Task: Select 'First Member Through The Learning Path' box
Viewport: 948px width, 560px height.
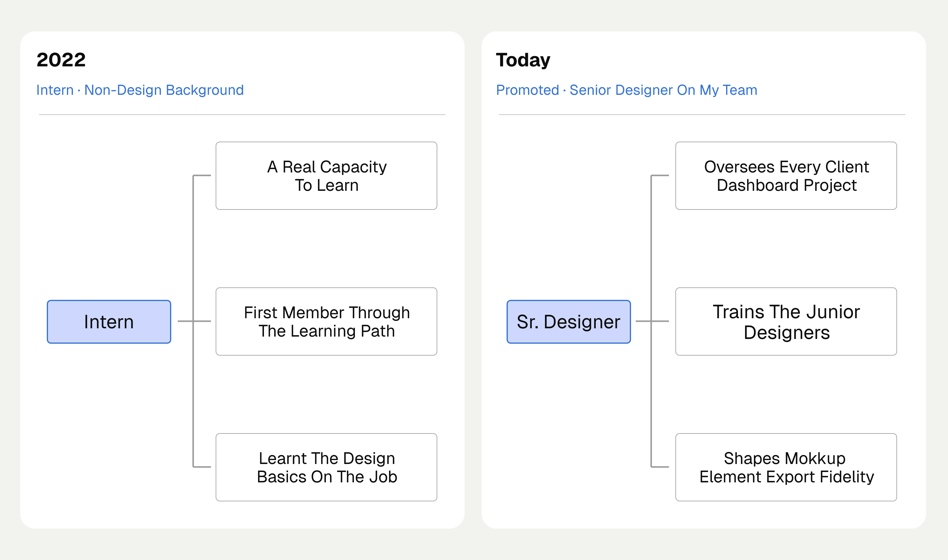Action: coord(326,321)
